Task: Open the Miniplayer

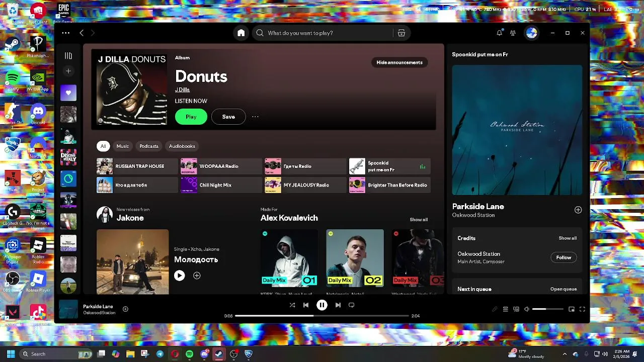Action: 572,309
